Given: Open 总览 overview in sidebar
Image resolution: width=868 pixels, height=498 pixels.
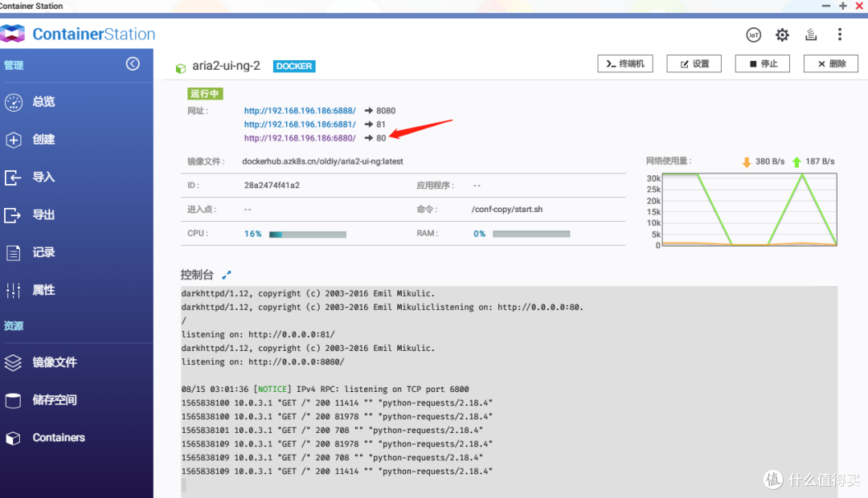Looking at the screenshot, I should (x=43, y=102).
